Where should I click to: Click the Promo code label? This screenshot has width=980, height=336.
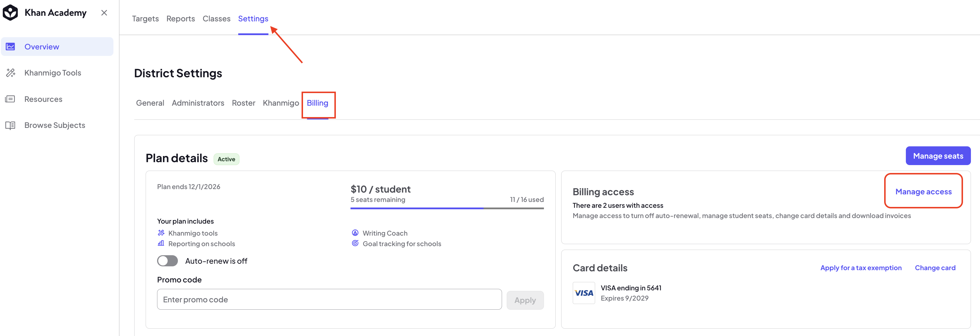[x=179, y=280]
